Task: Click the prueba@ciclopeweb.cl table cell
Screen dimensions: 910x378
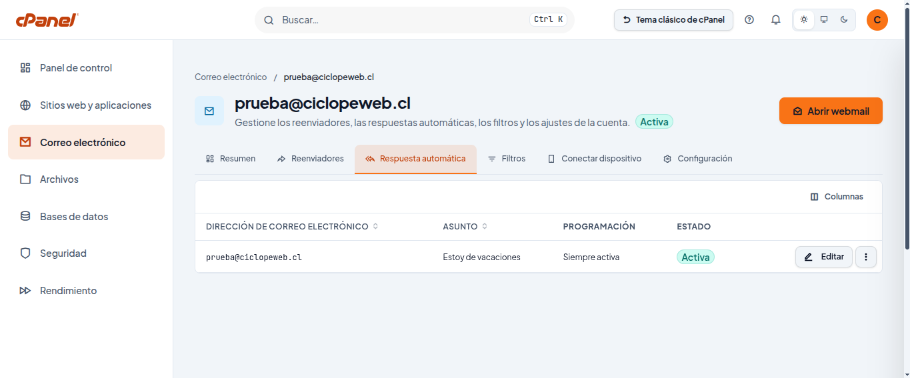Action: pyautogui.click(x=254, y=257)
